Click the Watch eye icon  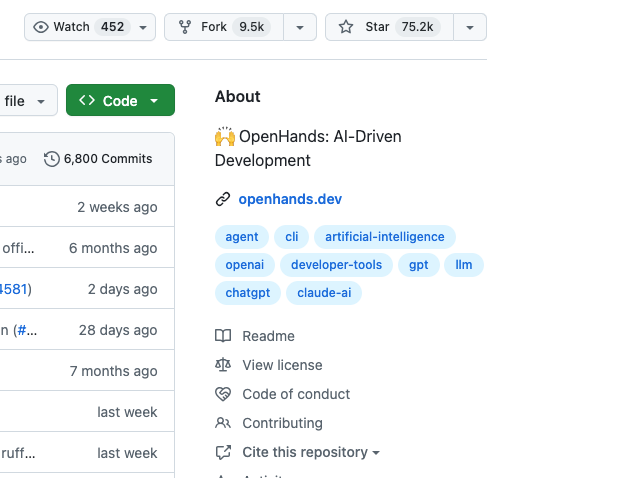tap(41, 27)
